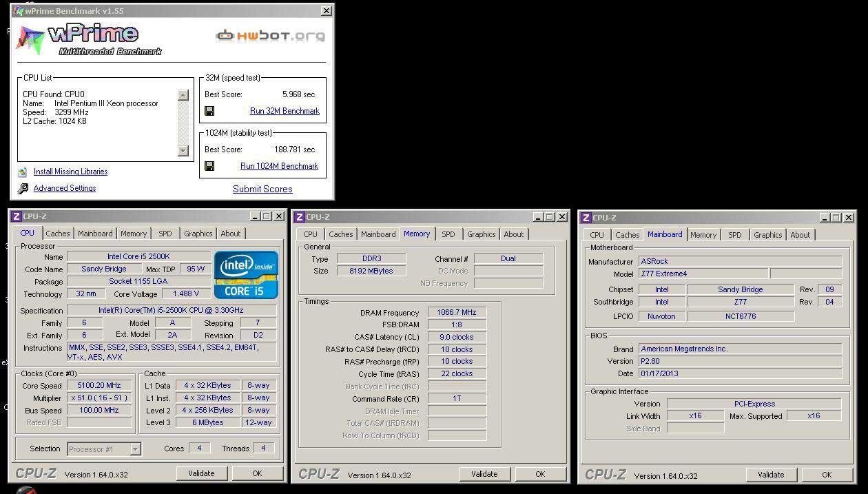Click the Z77 Extreme4 model value
Viewport: 868px width, 494px height.
(x=703, y=274)
